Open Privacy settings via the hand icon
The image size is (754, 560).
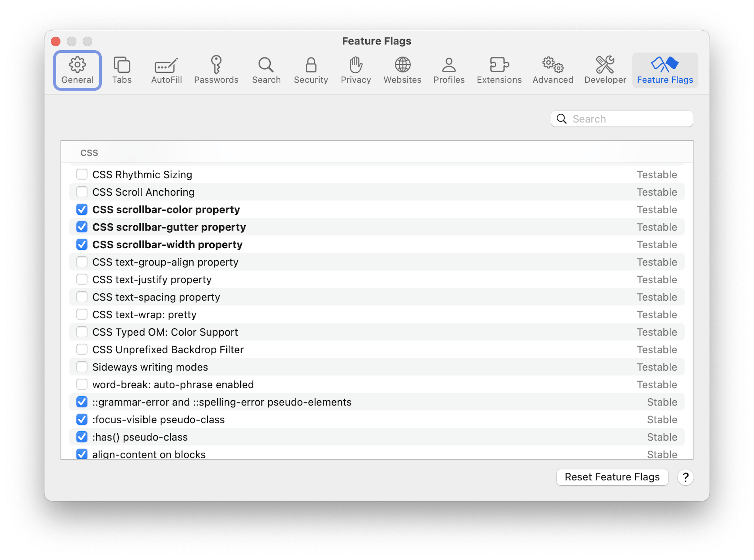click(x=355, y=70)
